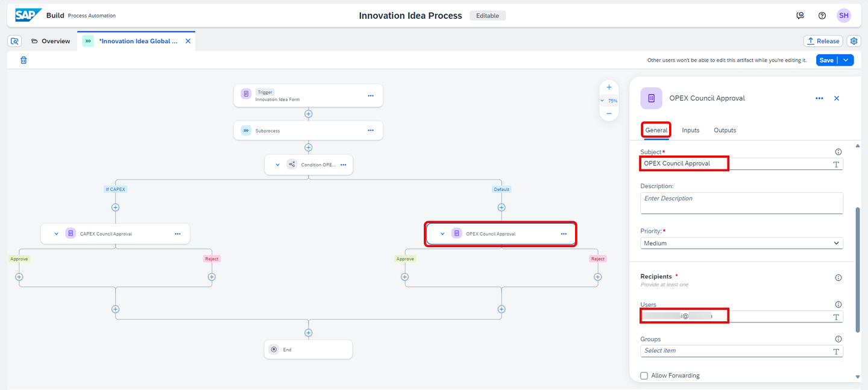868x390 pixels.
Task: Open the search explorer icon left of Overview
Action: [15, 41]
